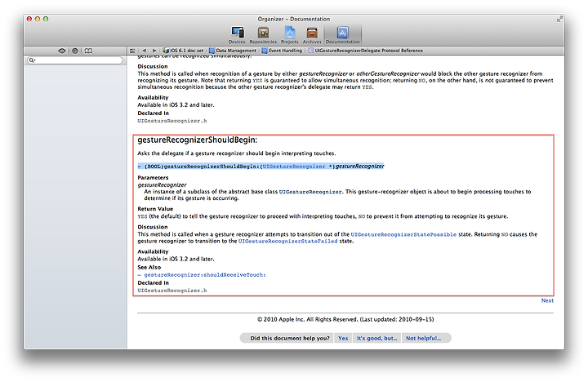
Task: Open UIGestureRecognizerDelegate Protocol Reference breadcrumb
Action: click(366, 51)
